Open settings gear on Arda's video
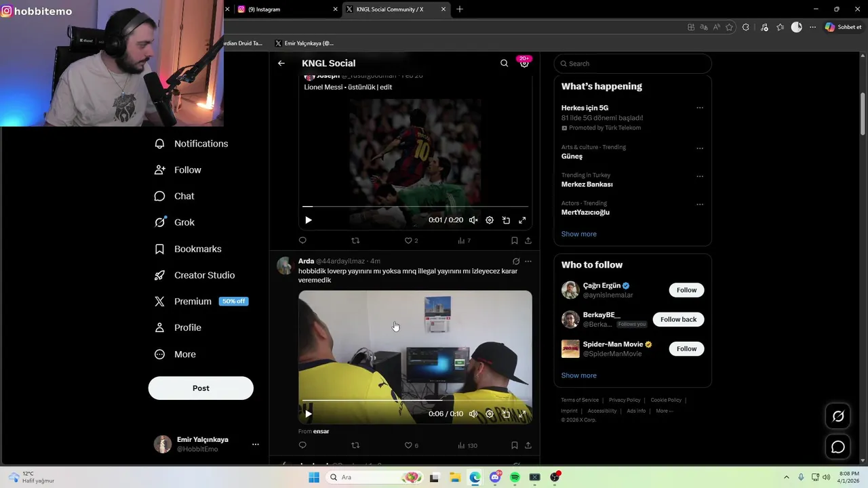This screenshot has height=488, width=868. (490, 413)
